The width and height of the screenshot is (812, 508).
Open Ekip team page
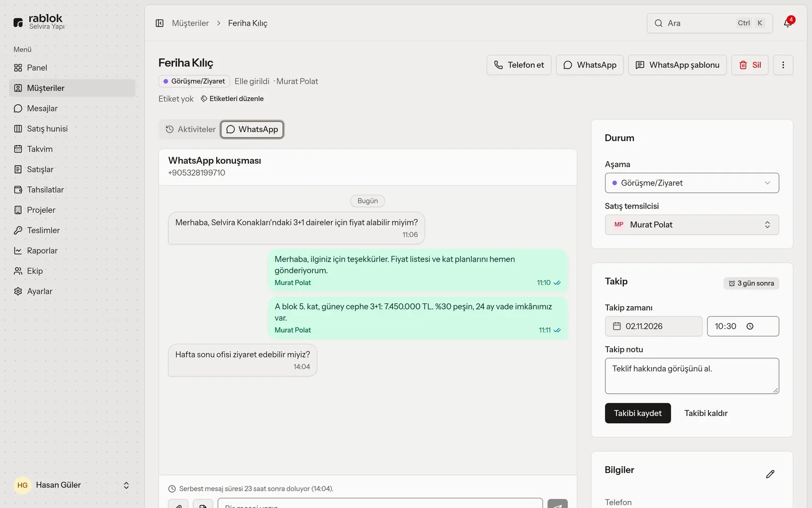point(72,271)
